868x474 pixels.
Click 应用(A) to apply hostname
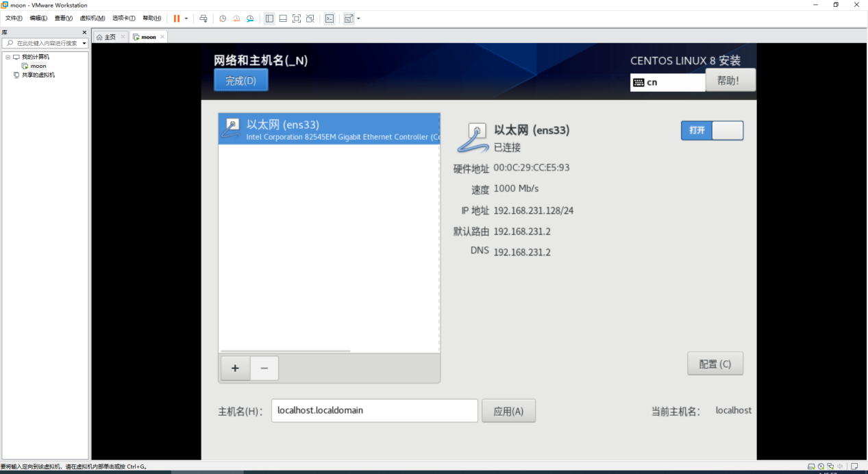click(x=508, y=411)
